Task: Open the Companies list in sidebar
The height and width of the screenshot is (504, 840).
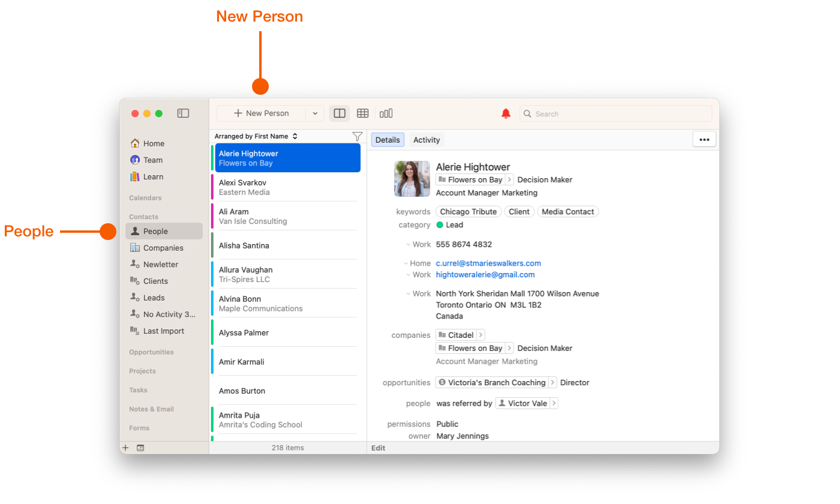Action: tap(163, 248)
